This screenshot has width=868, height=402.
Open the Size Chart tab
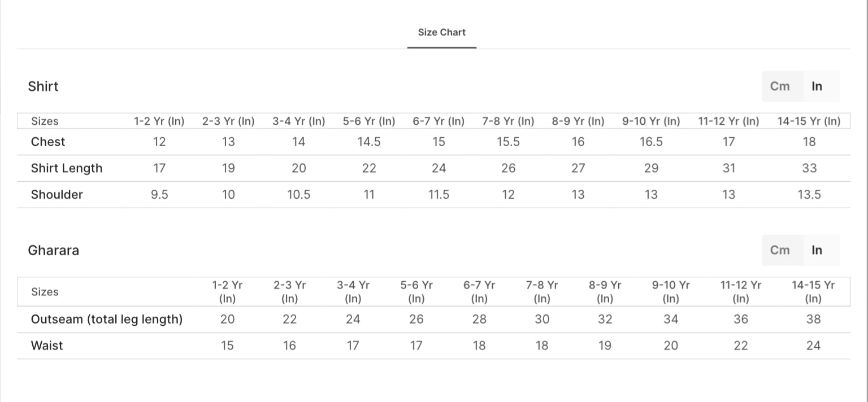[x=441, y=33]
